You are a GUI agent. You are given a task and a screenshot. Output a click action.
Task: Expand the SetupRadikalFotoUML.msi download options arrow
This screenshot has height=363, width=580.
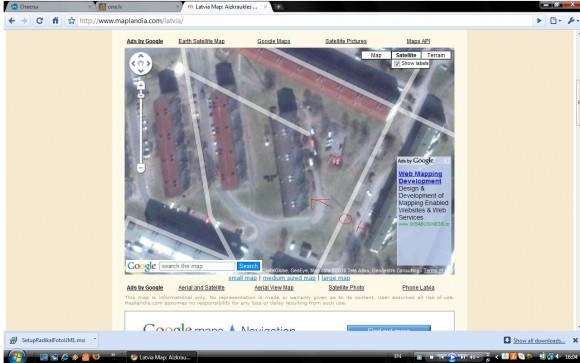(95, 339)
